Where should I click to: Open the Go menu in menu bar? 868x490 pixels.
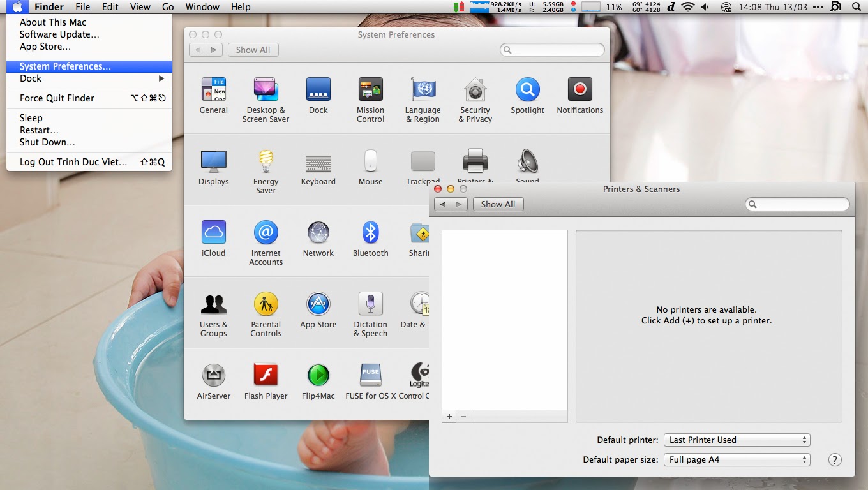click(x=168, y=7)
